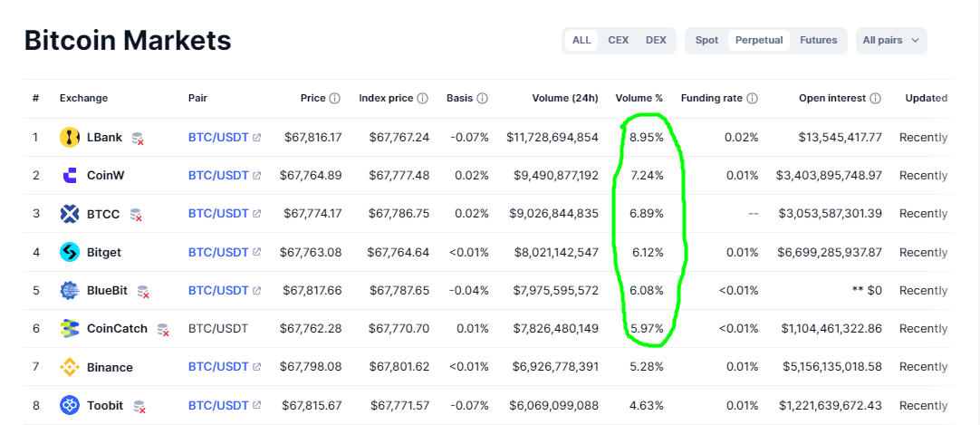Sort by the Pair column header
The width and height of the screenshot is (980, 425).
pyautogui.click(x=197, y=98)
